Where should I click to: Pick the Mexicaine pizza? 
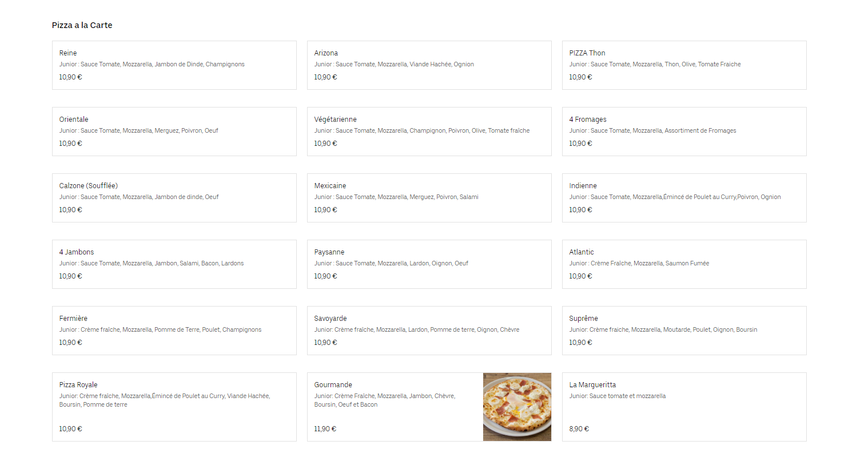click(x=429, y=198)
